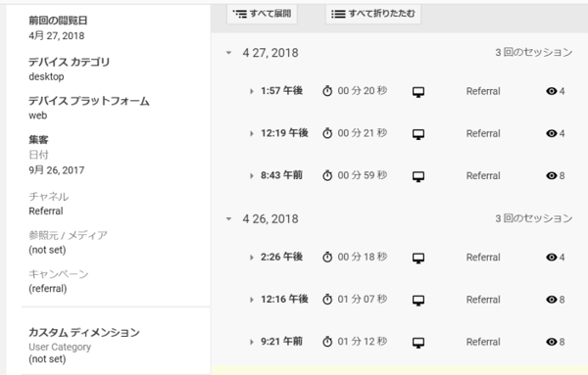
Task: Click the stopwatch icon beside 01 分 07 秒
Action: pyautogui.click(x=327, y=300)
